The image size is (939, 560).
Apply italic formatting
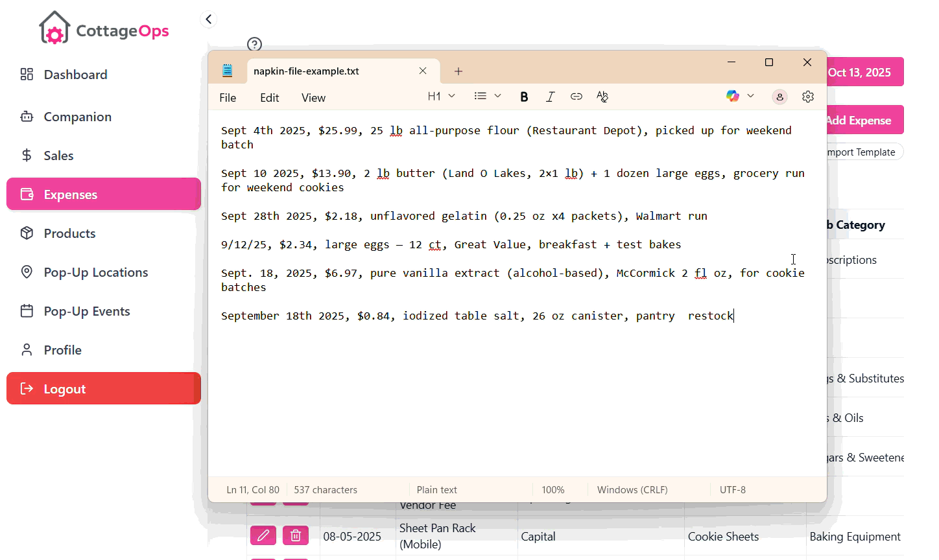[x=550, y=96]
